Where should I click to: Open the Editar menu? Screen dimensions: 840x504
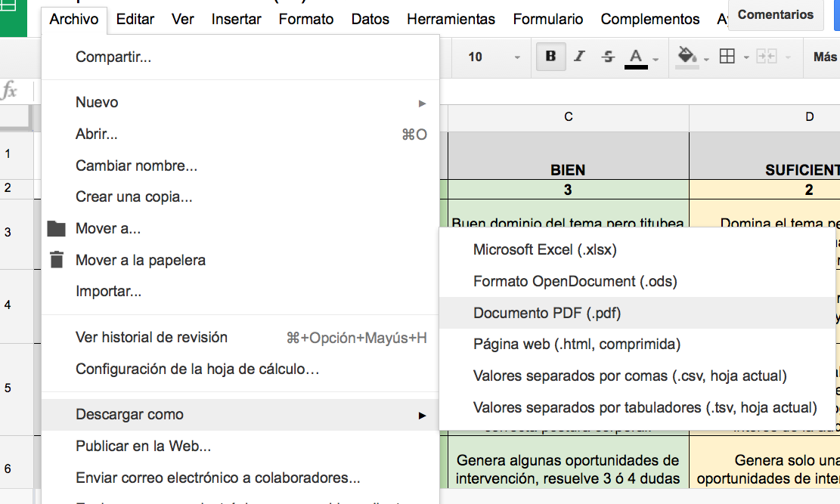click(x=135, y=20)
